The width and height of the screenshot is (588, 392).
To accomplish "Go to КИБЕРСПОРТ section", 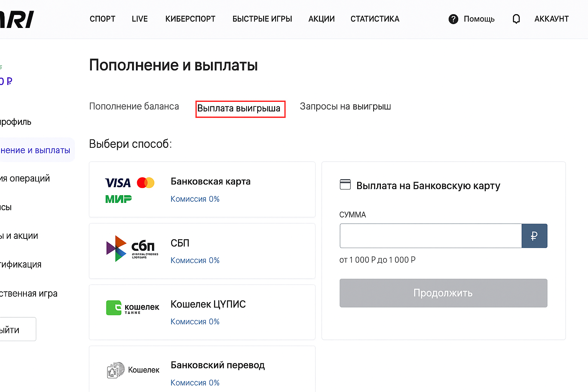I will pyautogui.click(x=190, y=19).
